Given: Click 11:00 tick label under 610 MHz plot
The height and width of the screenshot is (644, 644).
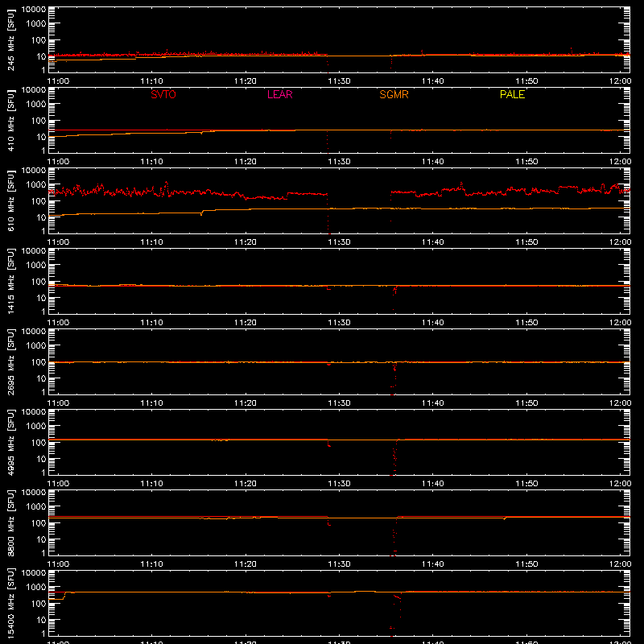Looking at the screenshot, I should [58, 242].
